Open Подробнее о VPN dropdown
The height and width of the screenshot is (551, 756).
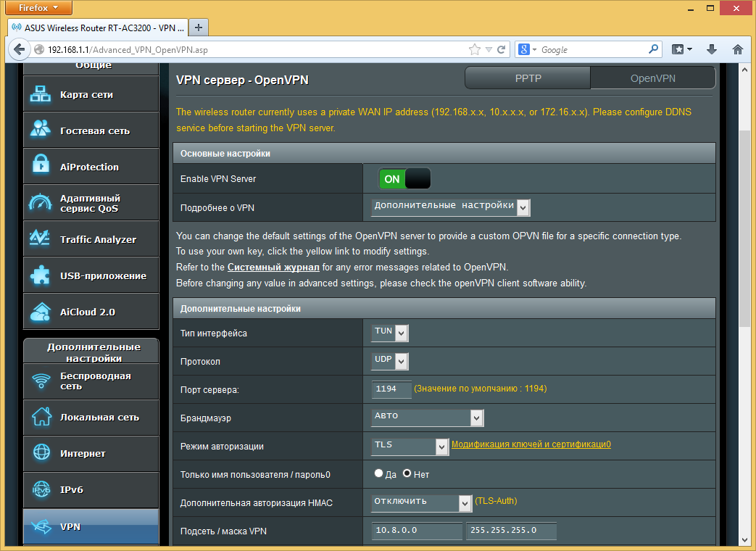pyautogui.click(x=450, y=207)
